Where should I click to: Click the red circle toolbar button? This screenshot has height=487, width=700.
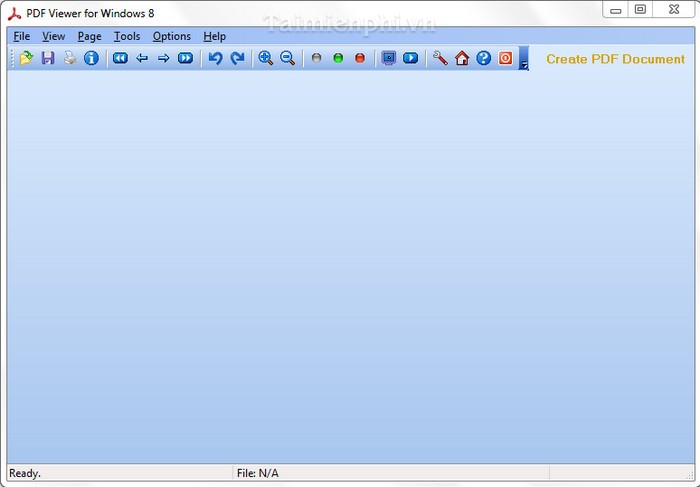pyautogui.click(x=360, y=58)
